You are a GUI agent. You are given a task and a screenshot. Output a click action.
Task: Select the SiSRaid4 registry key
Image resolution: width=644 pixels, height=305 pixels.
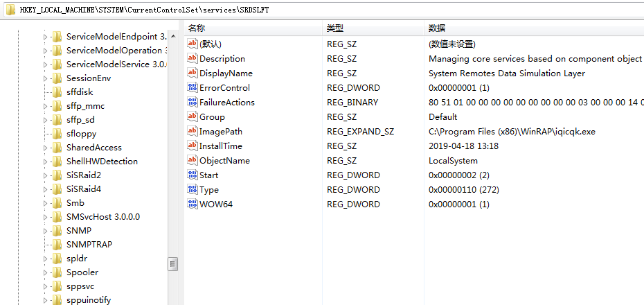coord(83,189)
